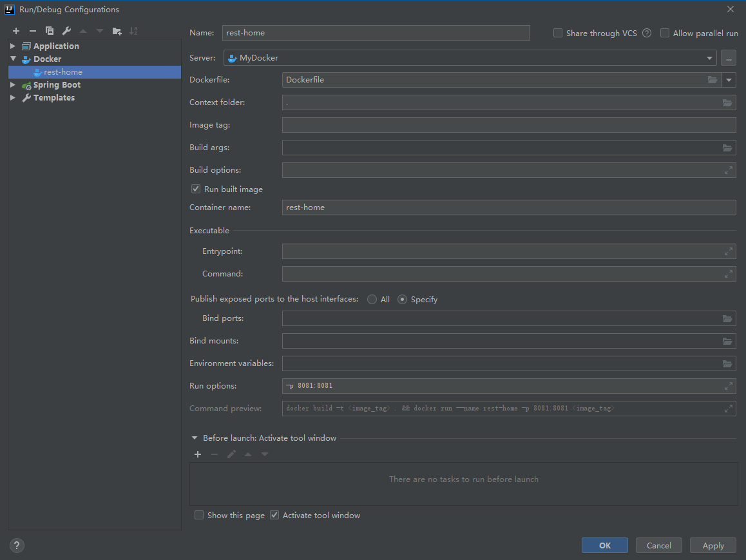The height and width of the screenshot is (560, 746).
Task: Expand the Run options field
Action: 729,387
